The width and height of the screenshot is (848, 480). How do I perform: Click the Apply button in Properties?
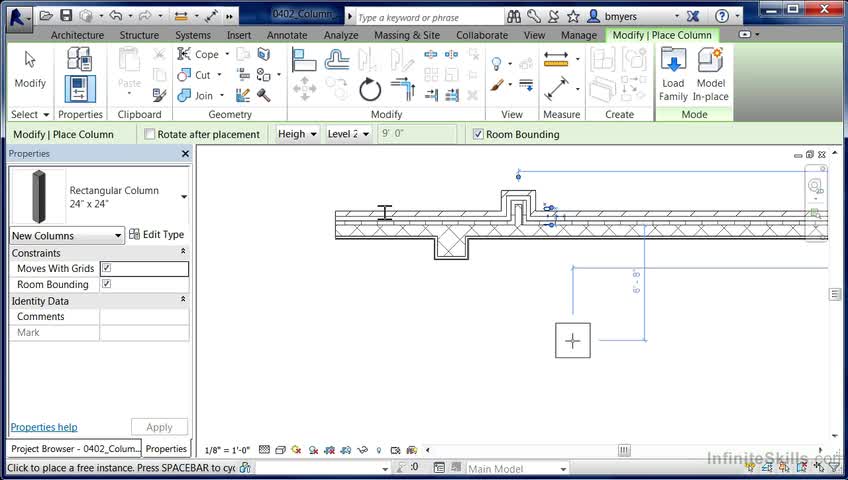[159, 427]
